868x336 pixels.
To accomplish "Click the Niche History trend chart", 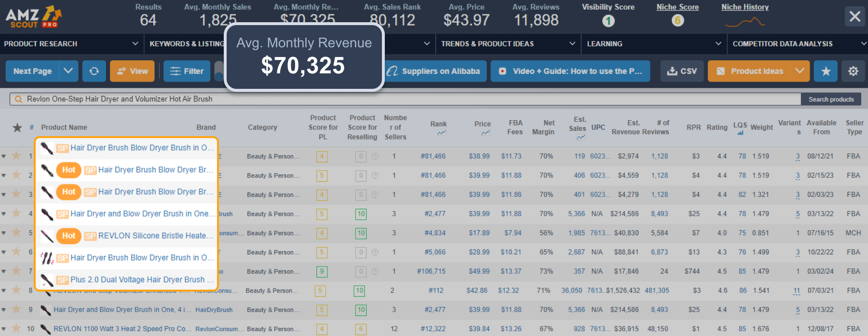I will (745, 22).
